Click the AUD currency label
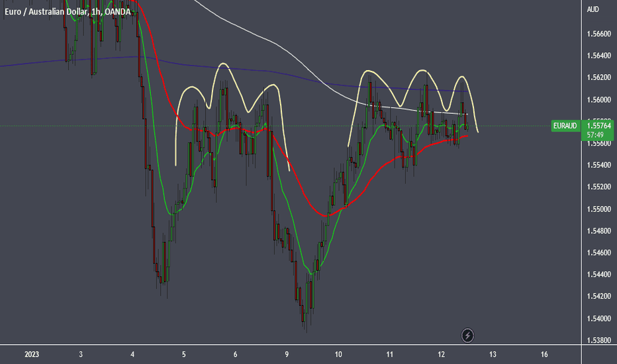Viewport: 617px width, 364px height. coord(593,9)
